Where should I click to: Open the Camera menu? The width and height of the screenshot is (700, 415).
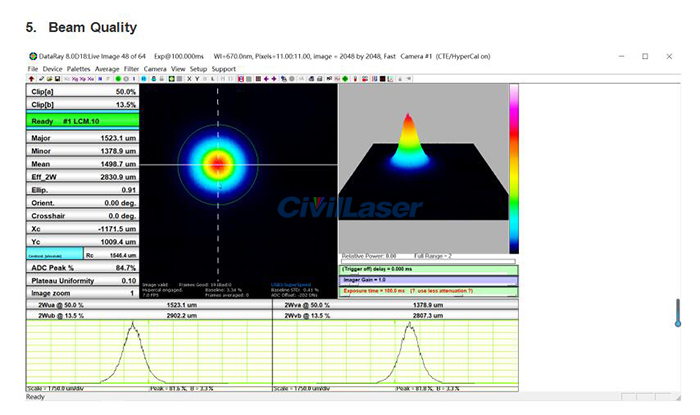pos(154,68)
